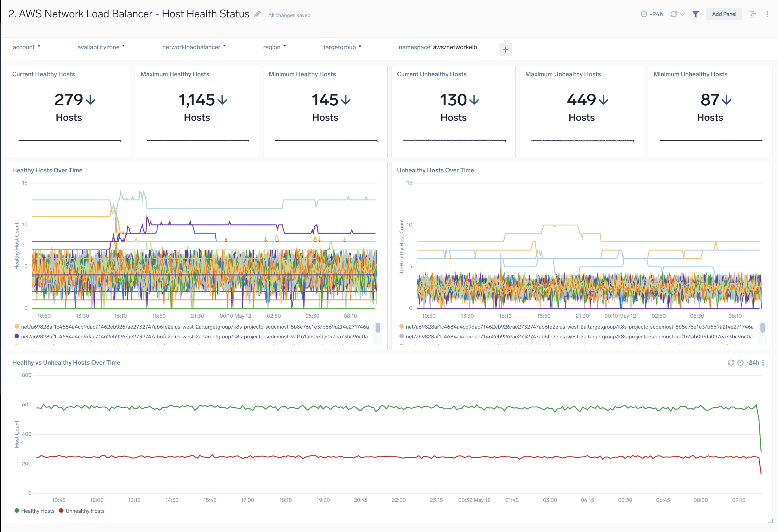Select Healthy Hosts Over Time panel title
The image size is (778, 532).
click(47, 170)
